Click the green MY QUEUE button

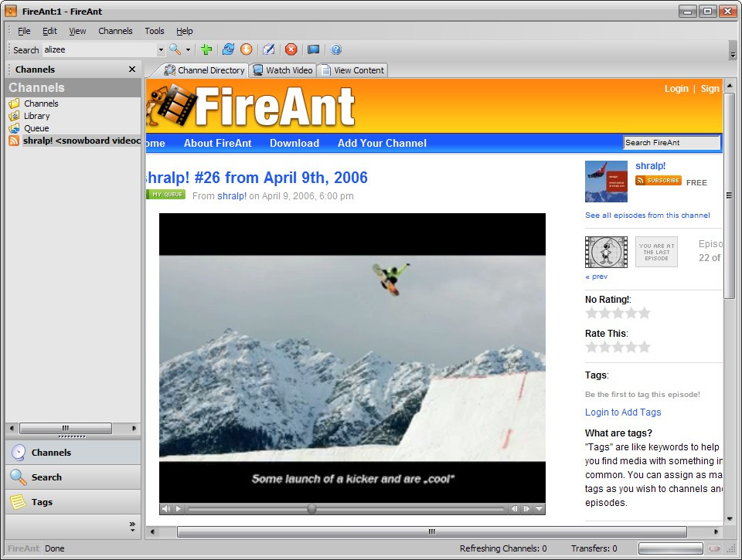click(x=166, y=195)
